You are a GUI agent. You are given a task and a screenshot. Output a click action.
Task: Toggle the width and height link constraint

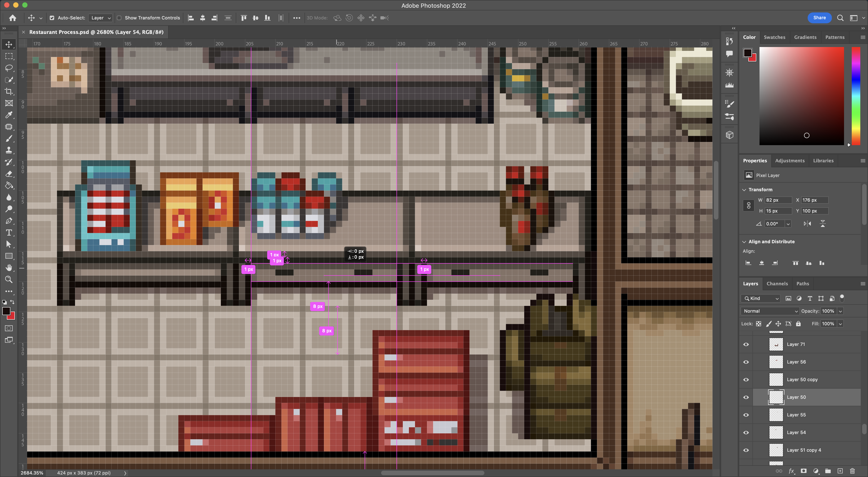(x=749, y=205)
